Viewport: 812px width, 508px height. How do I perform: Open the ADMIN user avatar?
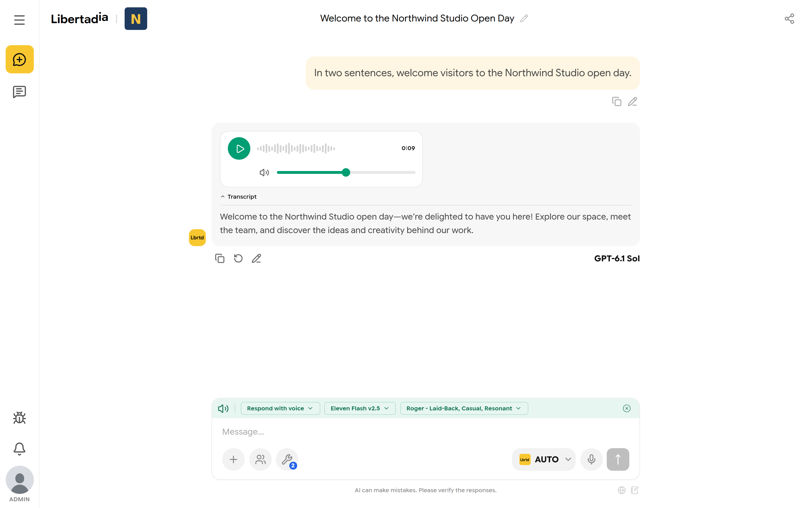click(x=19, y=480)
